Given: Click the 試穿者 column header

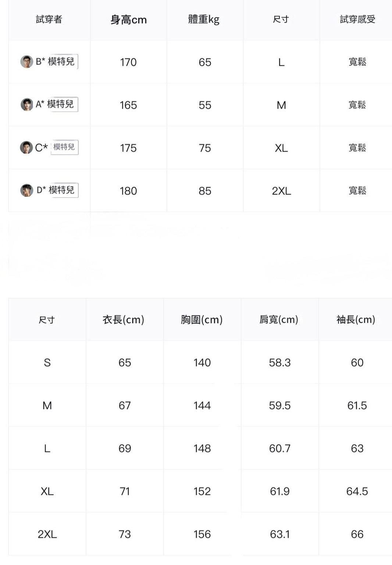Looking at the screenshot, I should (49, 20).
